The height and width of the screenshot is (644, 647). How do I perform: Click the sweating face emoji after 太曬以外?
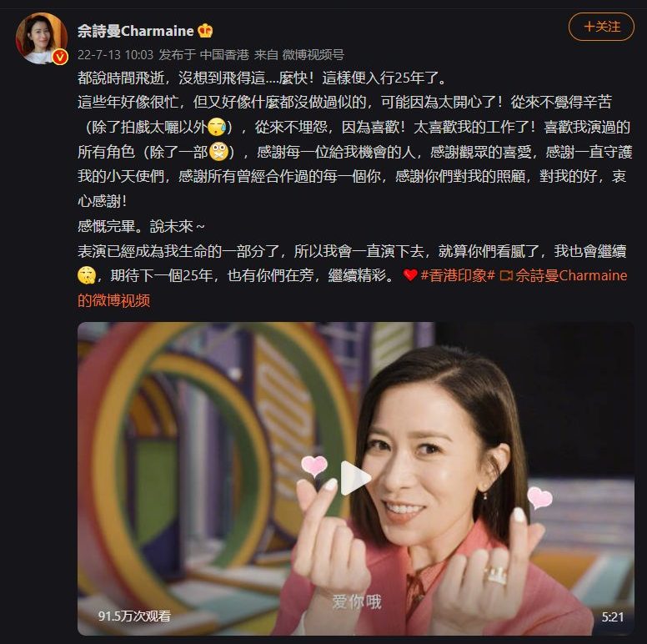pos(217,127)
